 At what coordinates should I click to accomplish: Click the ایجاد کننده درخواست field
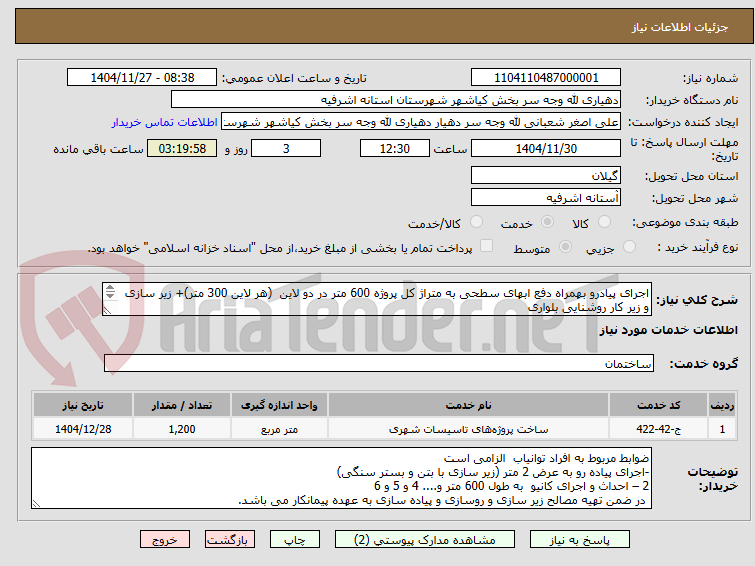421,122
